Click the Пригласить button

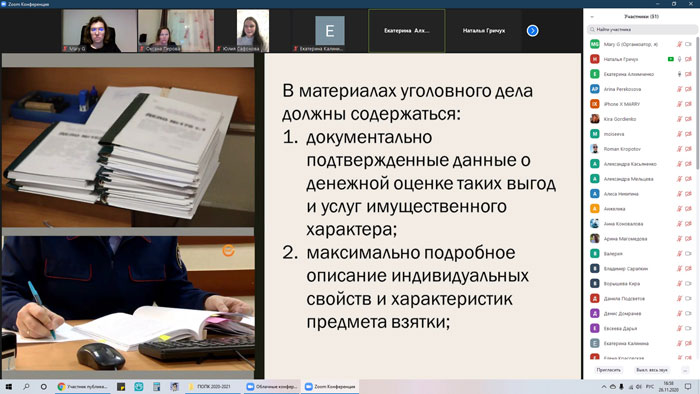coord(608,370)
